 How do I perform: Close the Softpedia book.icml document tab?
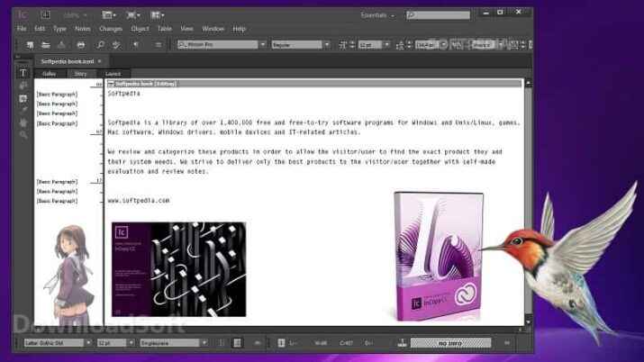[x=99, y=61]
